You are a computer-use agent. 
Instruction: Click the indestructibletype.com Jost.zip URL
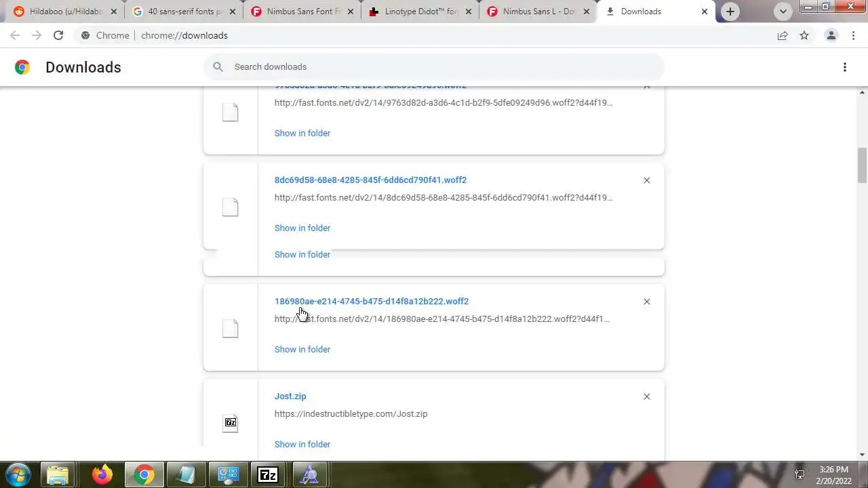[x=351, y=413]
